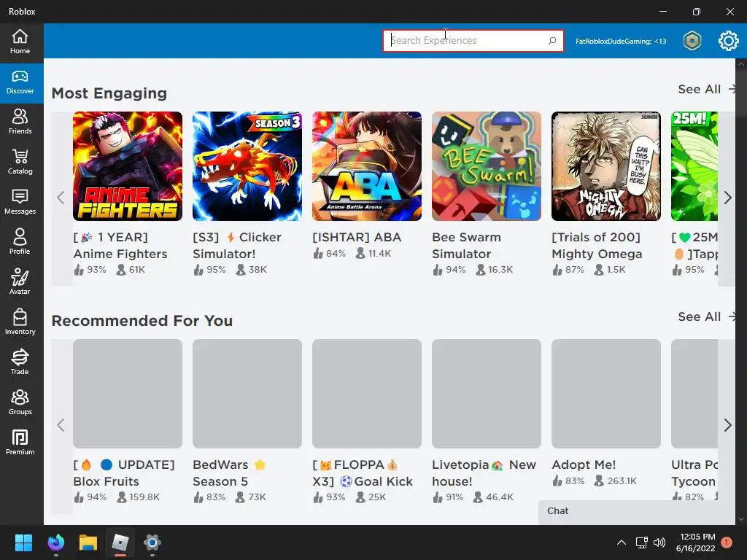The width and height of the screenshot is (747, 560).
Task: Open the Groups page
Action: pyautogui.click(x=20, y=402)
